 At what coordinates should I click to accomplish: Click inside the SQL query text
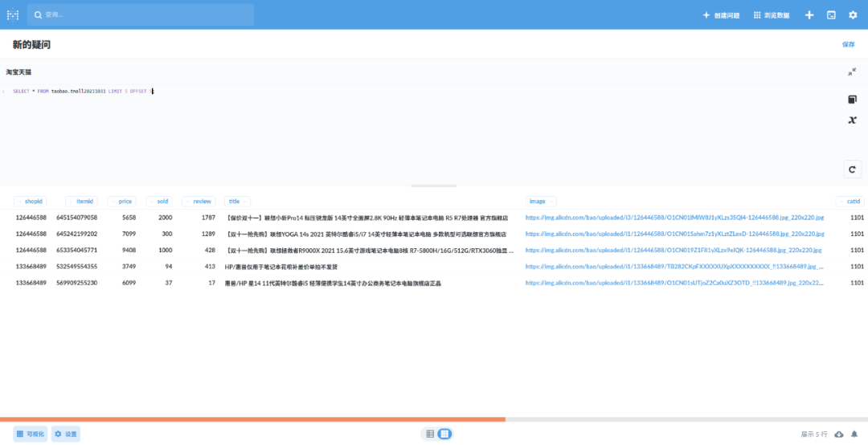tap(83, 92)
